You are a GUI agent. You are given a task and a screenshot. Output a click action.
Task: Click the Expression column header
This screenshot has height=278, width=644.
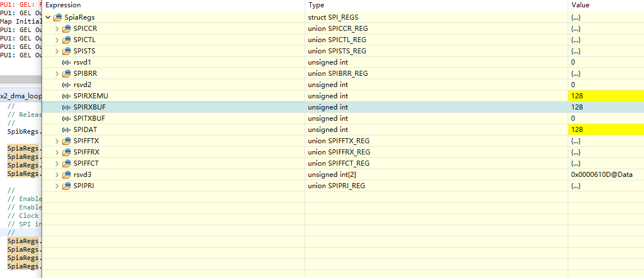(173, 6)
